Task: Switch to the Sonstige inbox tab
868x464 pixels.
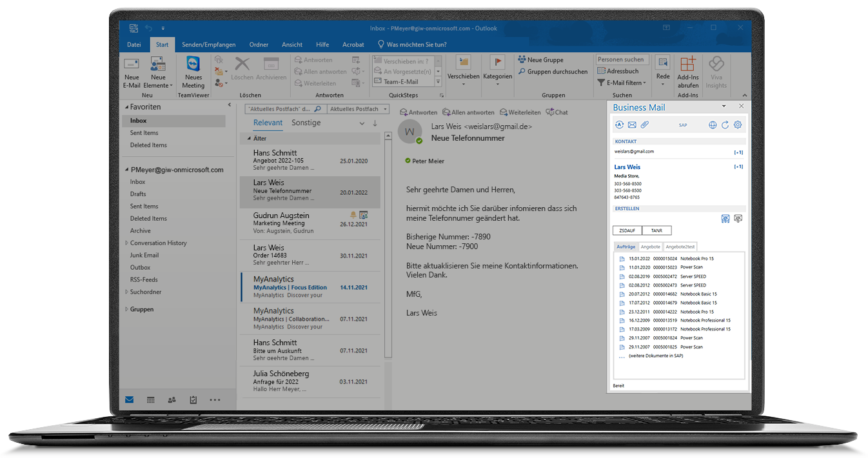Action: 306,123
